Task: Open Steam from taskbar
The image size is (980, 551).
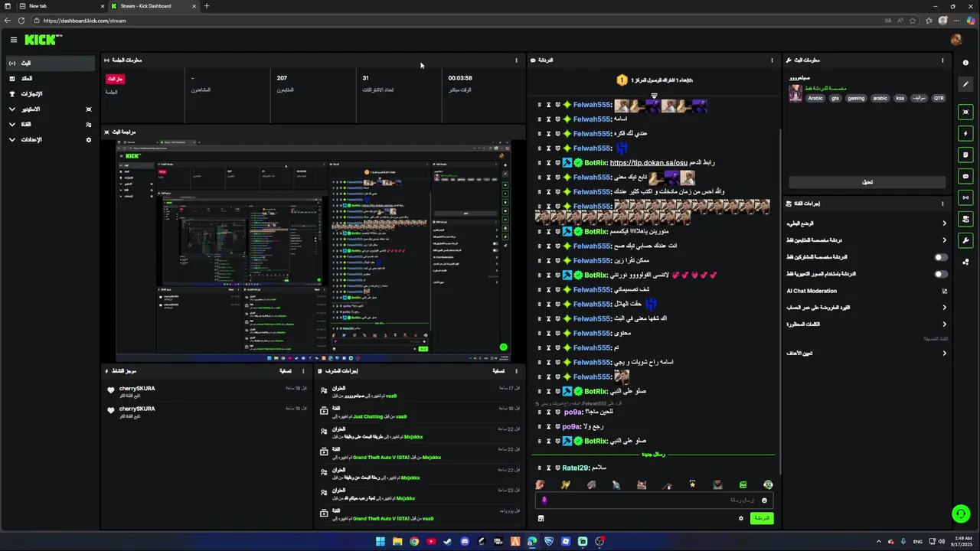Action: click(448, 541)
